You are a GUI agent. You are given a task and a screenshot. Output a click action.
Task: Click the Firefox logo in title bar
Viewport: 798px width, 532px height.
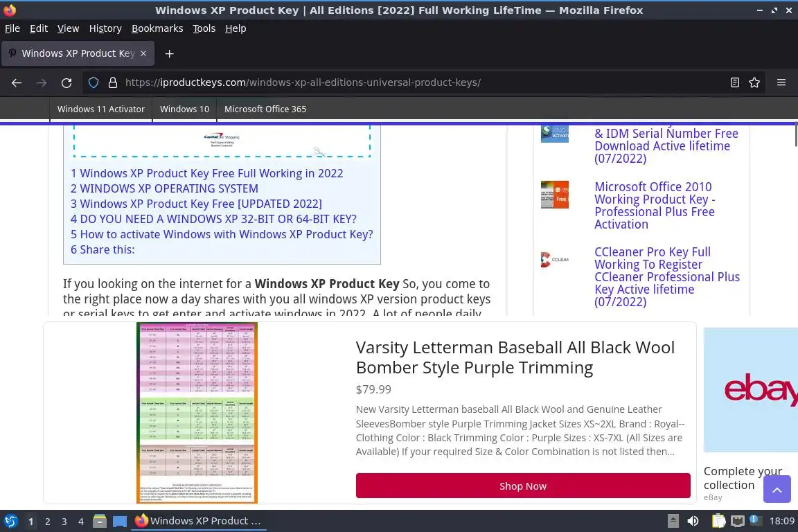[10, 10]
